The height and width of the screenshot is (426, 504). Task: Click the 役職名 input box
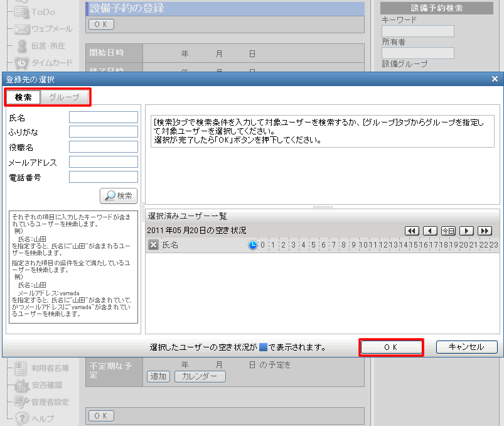coord(104,147)
